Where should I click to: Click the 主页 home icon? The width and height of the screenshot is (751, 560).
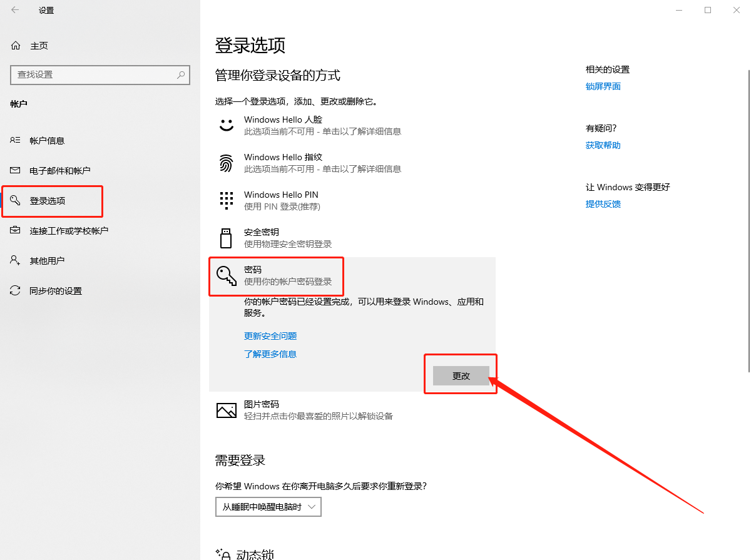(14, 45)
